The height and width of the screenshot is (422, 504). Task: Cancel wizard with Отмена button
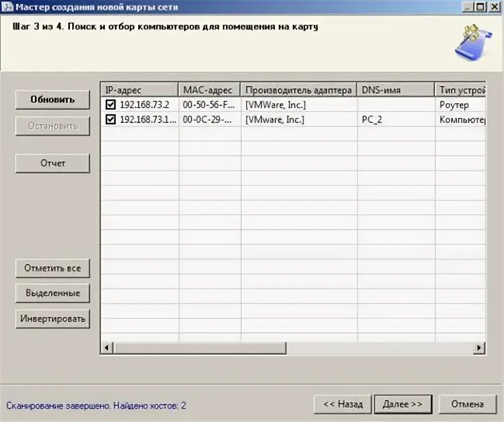(468, 404)
